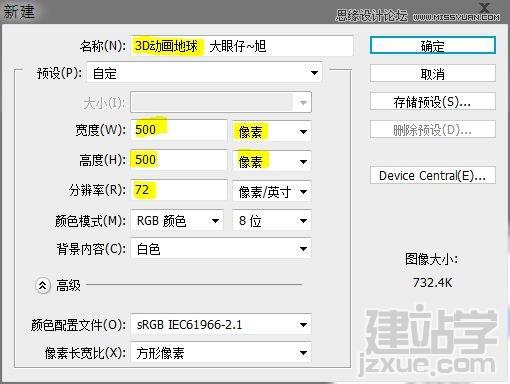Click the 图像大小: label
Viewport: 510px width, 384px height.
(432, 259)
